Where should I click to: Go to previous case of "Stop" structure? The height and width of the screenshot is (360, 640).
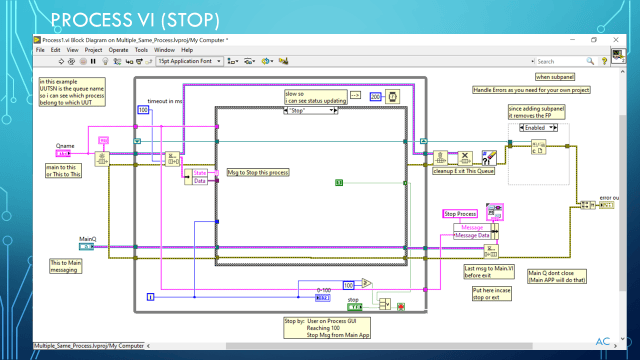286,111
